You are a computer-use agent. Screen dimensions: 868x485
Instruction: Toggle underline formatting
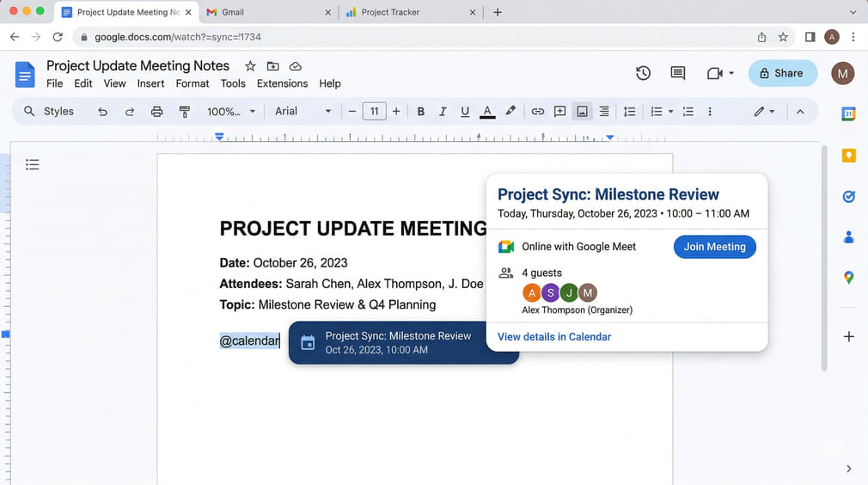(465, 112)
